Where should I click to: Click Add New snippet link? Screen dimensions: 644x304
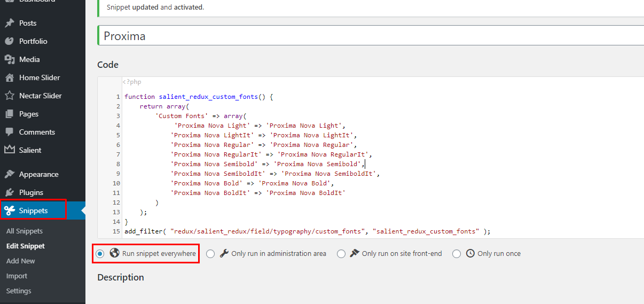(21, 261)
